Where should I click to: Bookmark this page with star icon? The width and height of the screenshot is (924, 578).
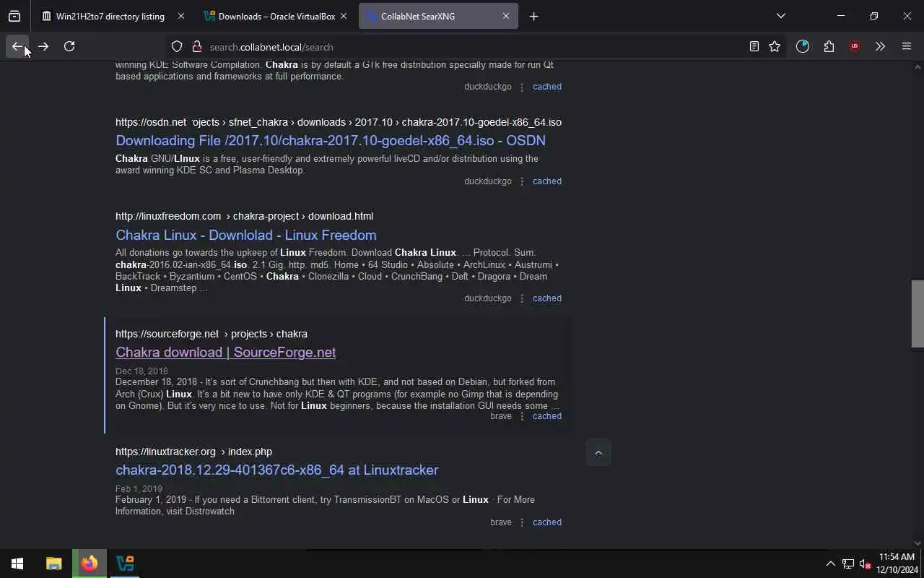point(775,46)
